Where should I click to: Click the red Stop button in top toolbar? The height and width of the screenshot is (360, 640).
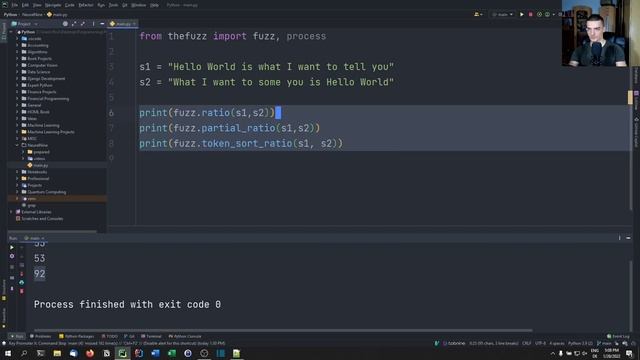[x=531, y=15]
